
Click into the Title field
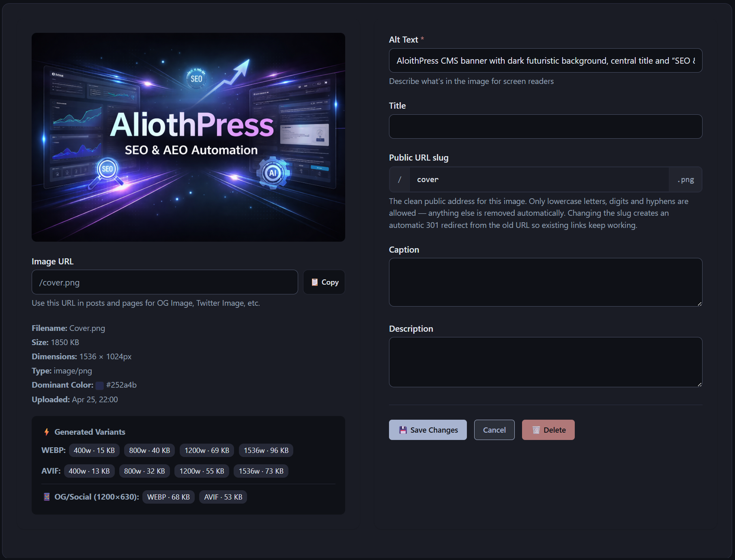click(x=546, y=127)
